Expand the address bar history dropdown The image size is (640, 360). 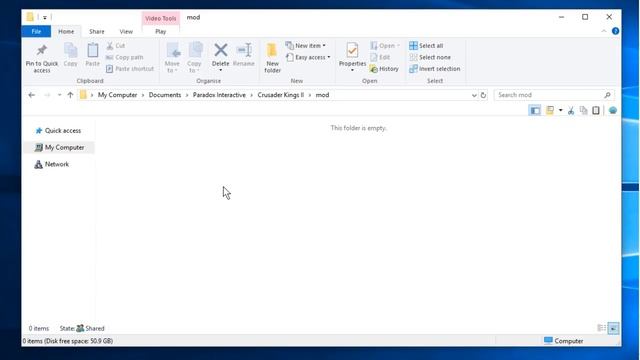(474, 95)
